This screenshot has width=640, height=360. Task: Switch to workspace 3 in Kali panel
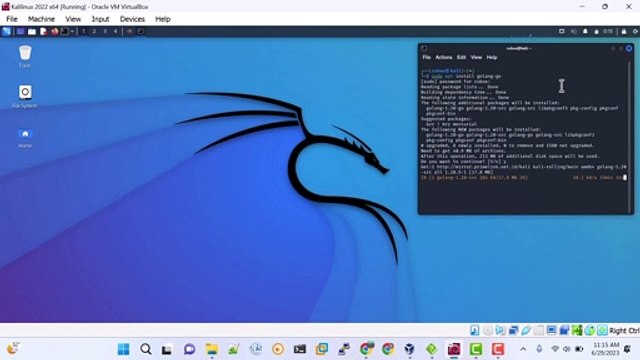105,31
